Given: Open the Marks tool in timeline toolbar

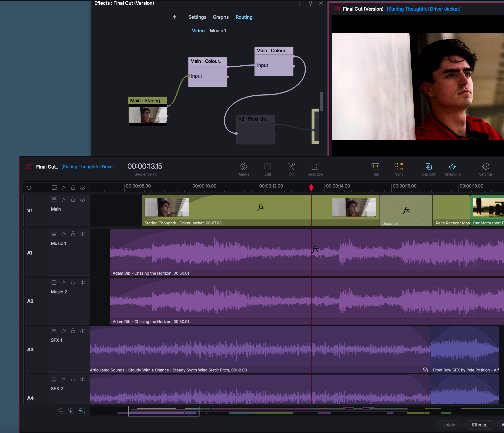Looking at the screenshot, I should [244, 167].
